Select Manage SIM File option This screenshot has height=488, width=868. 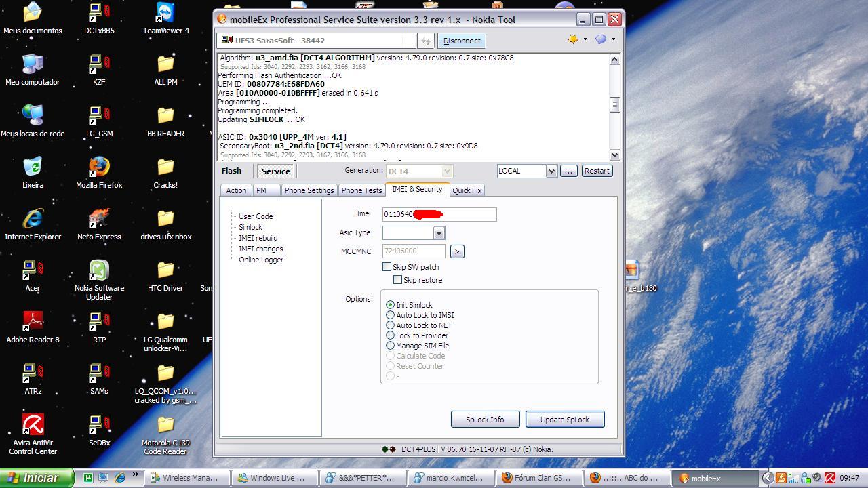point(390,346)
